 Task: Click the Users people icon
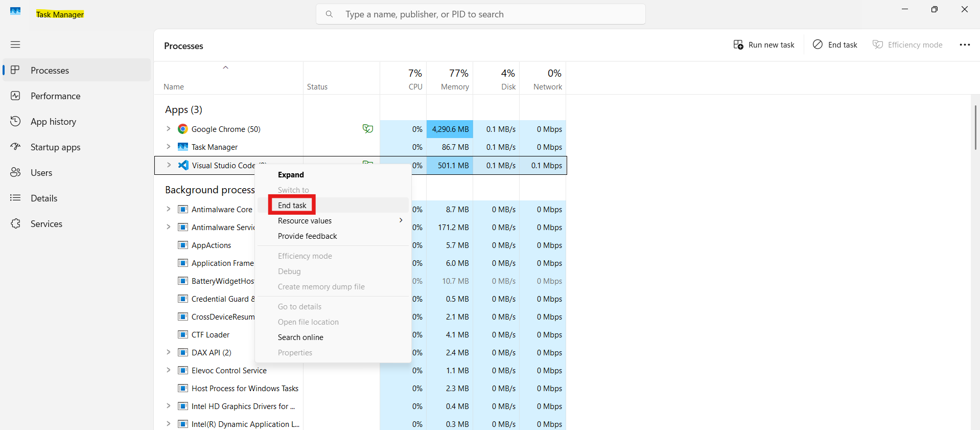pos(16,172)
